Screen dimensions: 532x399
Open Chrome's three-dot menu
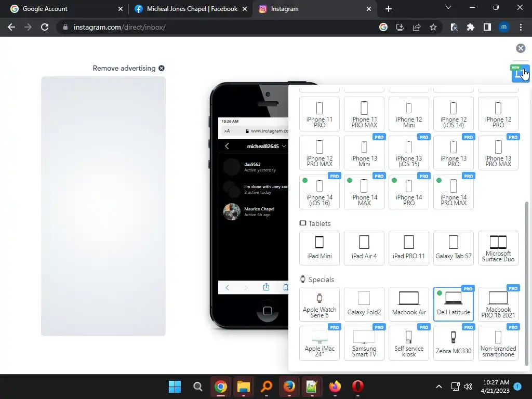click(x=521, y=27)
